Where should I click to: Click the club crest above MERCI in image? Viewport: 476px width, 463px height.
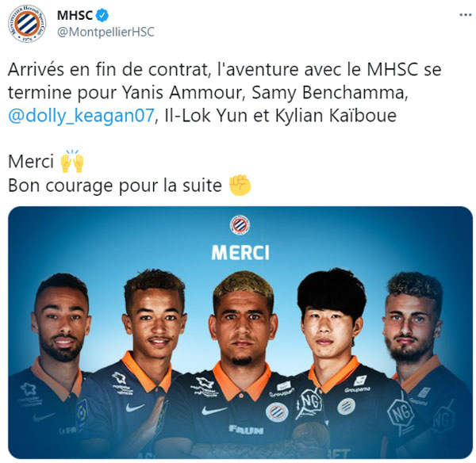point(240,225)
